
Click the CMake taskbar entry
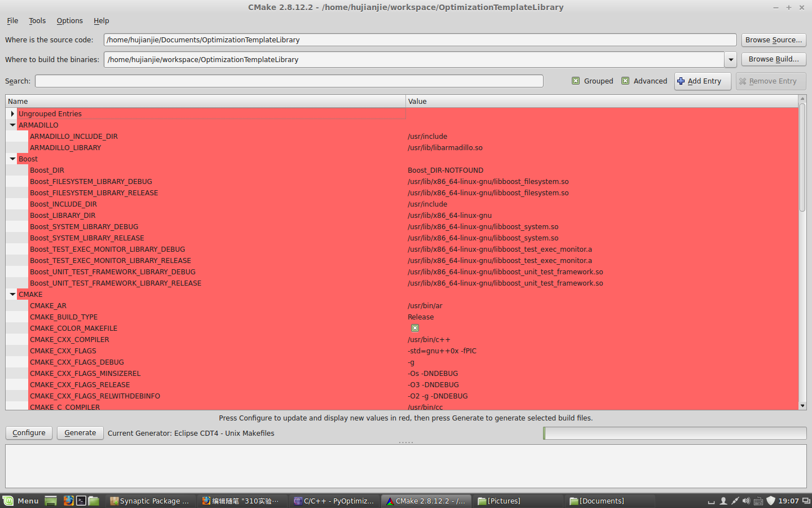pyautogui.click(x=426, y=501)
